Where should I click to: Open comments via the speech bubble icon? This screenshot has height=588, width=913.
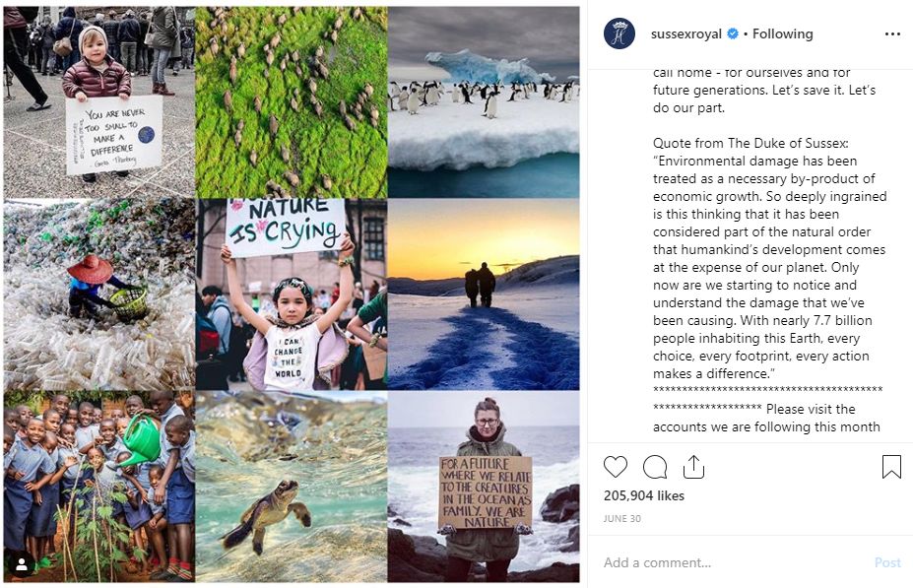[655, 467]
